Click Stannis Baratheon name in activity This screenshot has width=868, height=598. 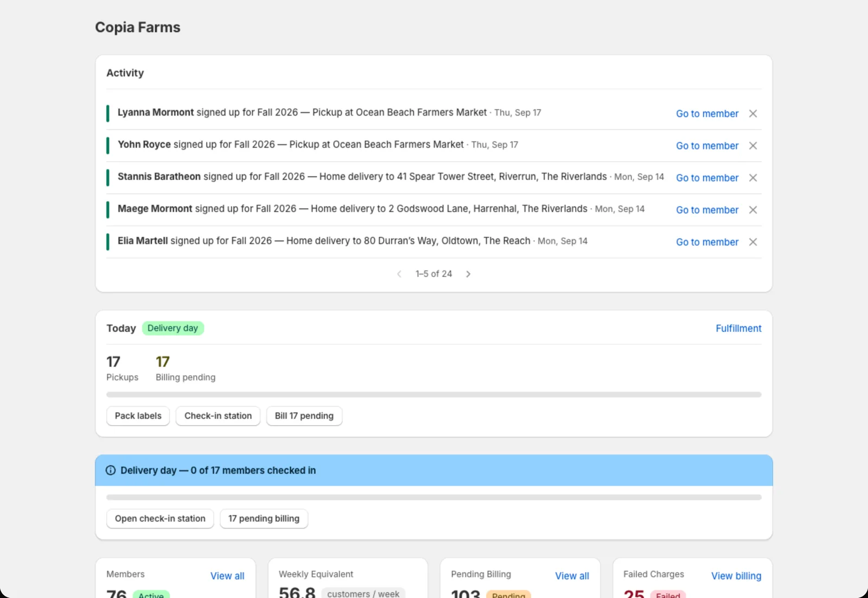point(159,176)
